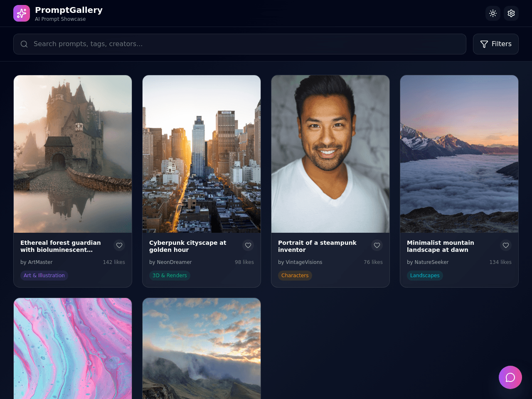Like the Minimalist mountain landscape prompt
532x399 pixels.
pyautogui.click(x=506, y=246)
